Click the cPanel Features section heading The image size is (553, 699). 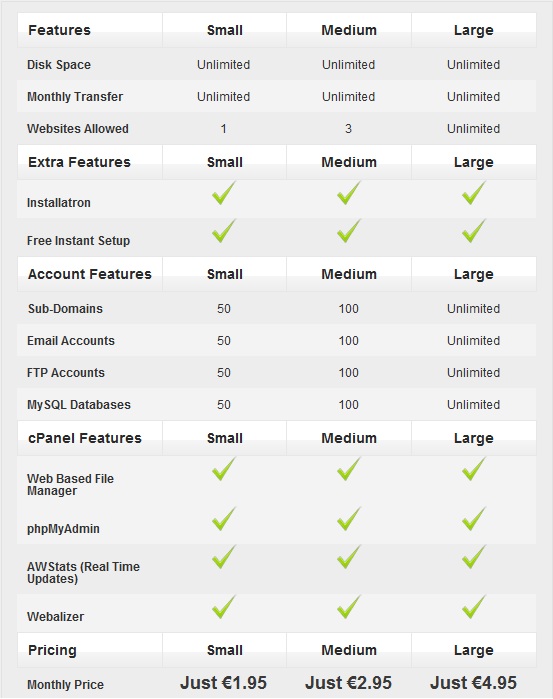85,438
